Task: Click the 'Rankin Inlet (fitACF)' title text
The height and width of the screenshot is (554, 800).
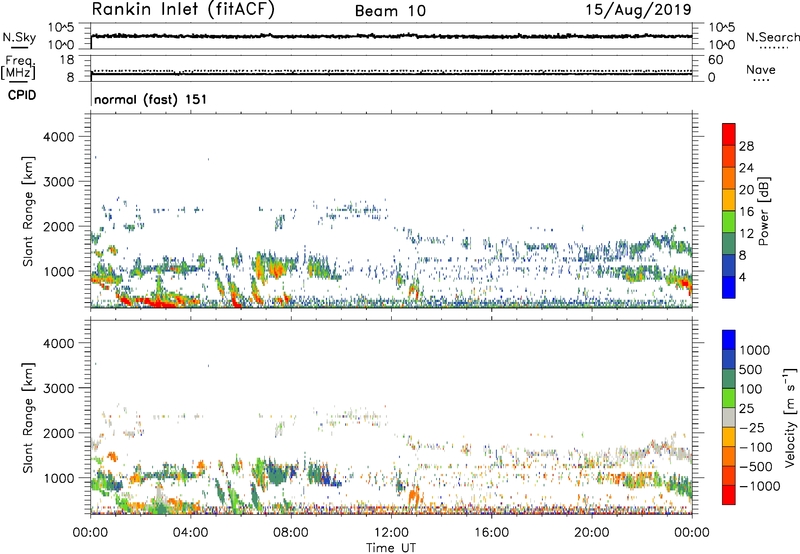Action: coord(183,10)
